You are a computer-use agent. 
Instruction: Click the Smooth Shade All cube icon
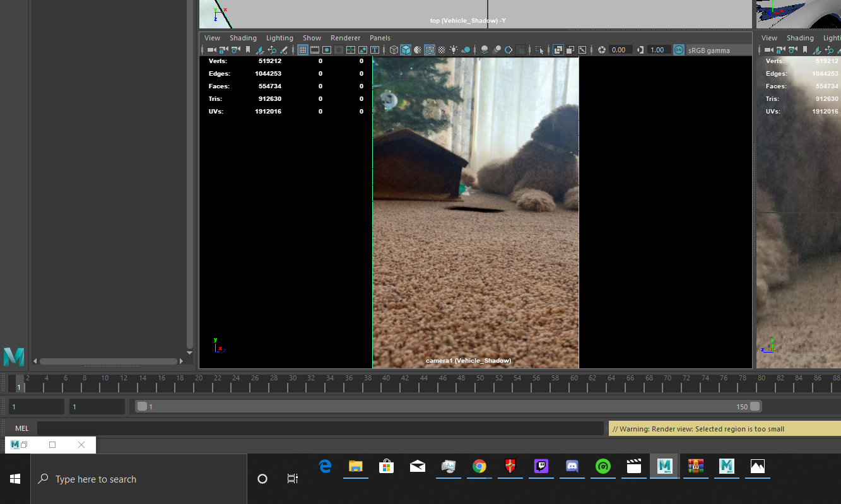point(406,50)
